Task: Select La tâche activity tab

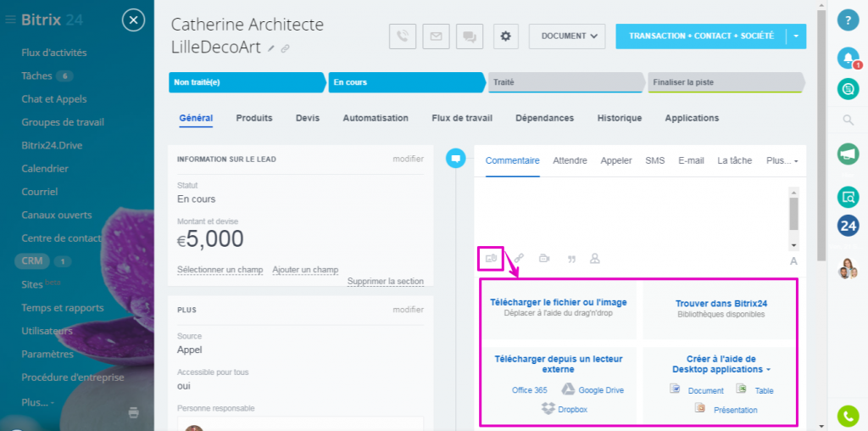Action: click(735, 160)
